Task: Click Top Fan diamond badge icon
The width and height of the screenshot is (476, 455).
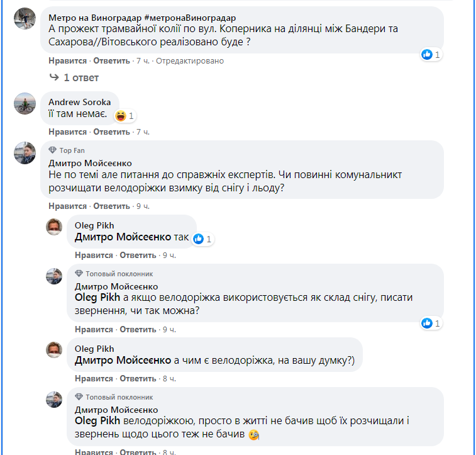Action: point(52,150)
